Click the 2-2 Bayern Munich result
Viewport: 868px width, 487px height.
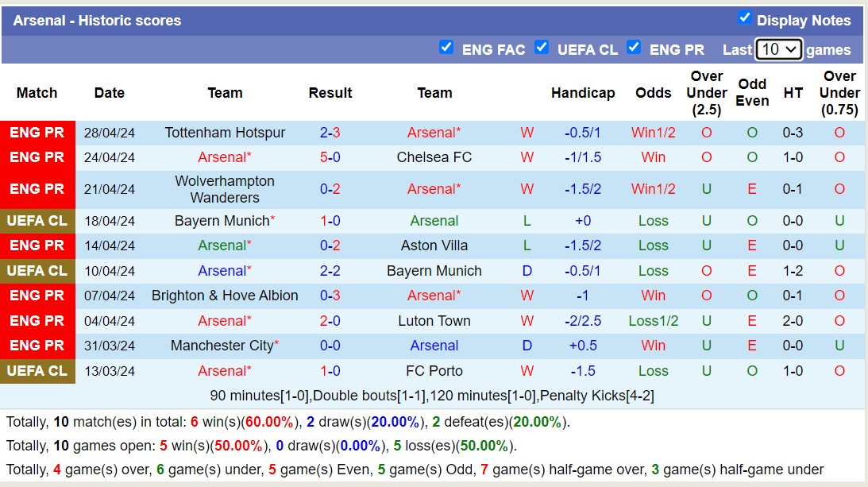pos(330,271)
